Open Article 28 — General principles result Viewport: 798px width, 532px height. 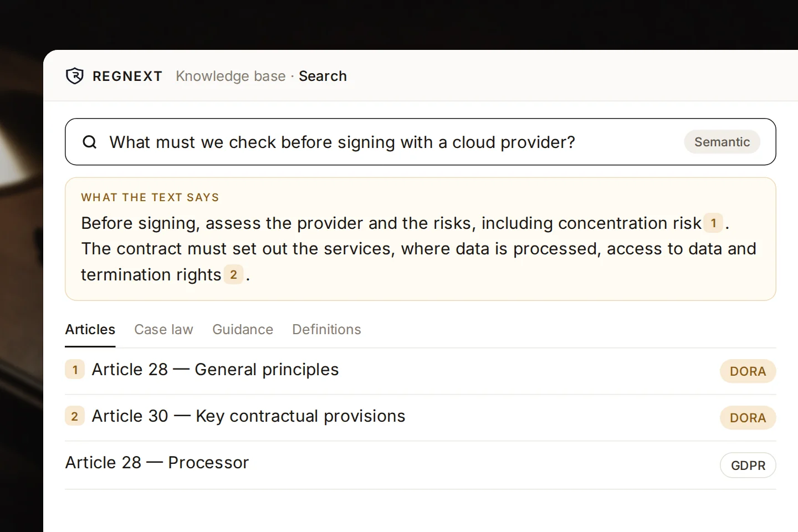(x=421, y=371)
